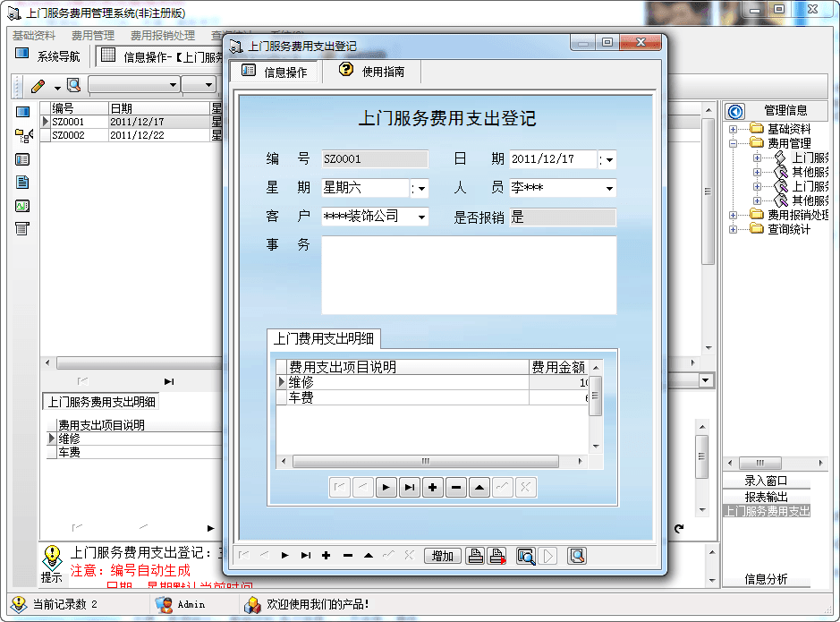This screenshot has width=840, height=622.
Task: Click the blue document icon in left sidebar
Action: [x=22, y=183]
